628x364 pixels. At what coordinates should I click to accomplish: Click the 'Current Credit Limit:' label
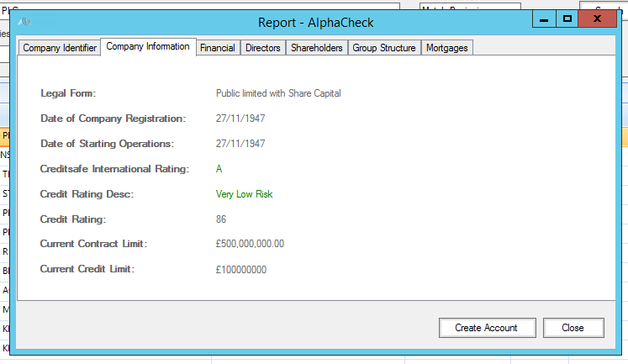[87, 269]
